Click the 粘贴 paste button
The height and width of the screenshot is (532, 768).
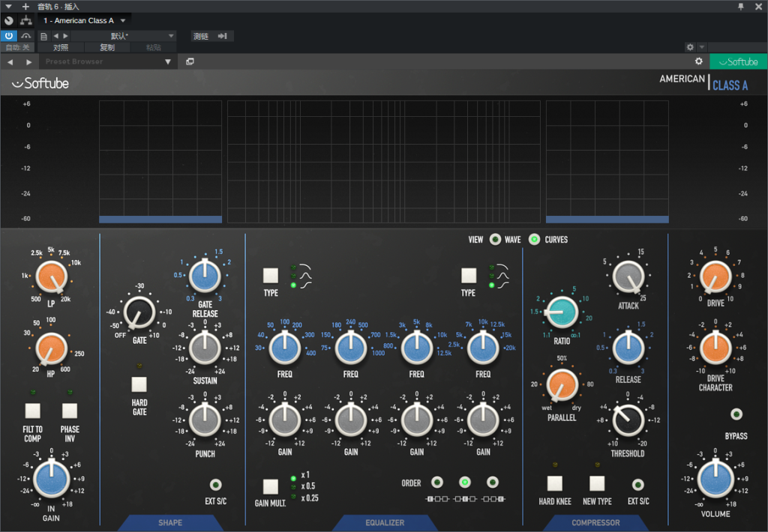(153, 47)
